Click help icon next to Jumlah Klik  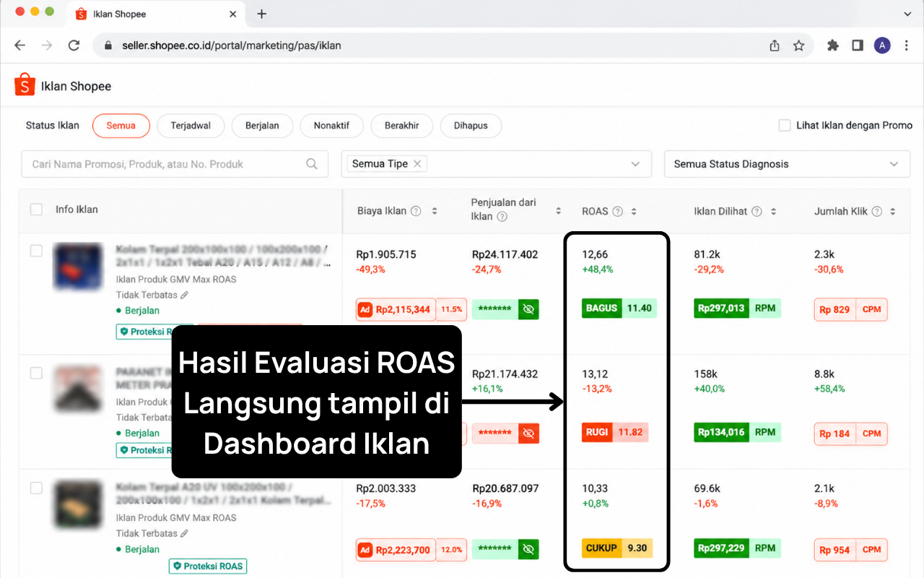(876, 212)
